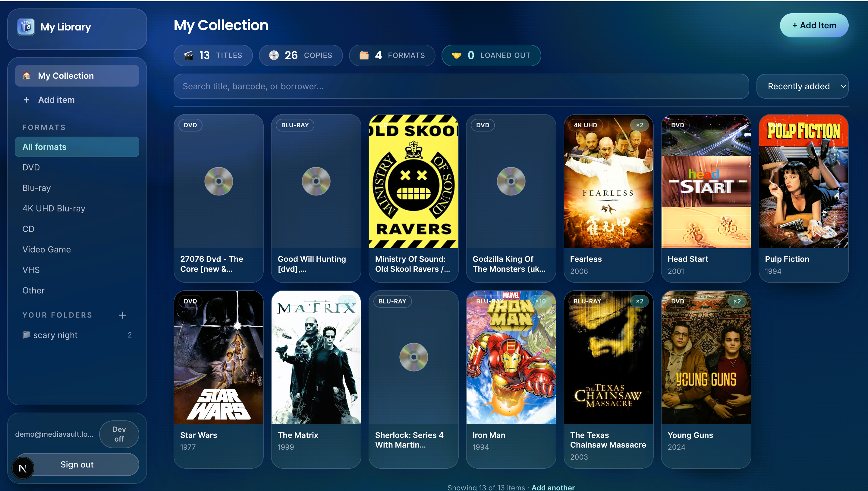
Task: Click the 4 Formats stat pill
Action: pyautogui.click(x=392, y=55)
